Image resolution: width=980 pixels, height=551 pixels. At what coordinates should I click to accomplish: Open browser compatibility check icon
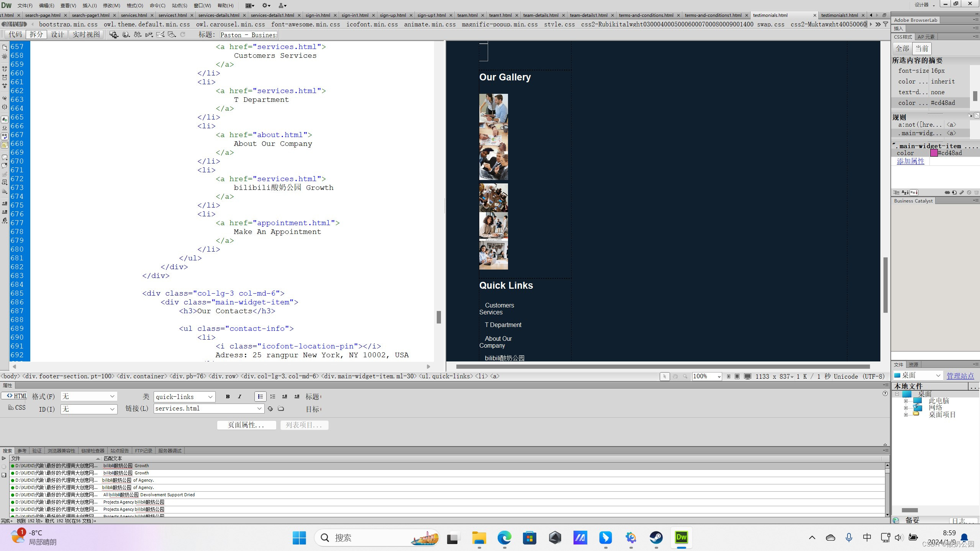point(161,34)
